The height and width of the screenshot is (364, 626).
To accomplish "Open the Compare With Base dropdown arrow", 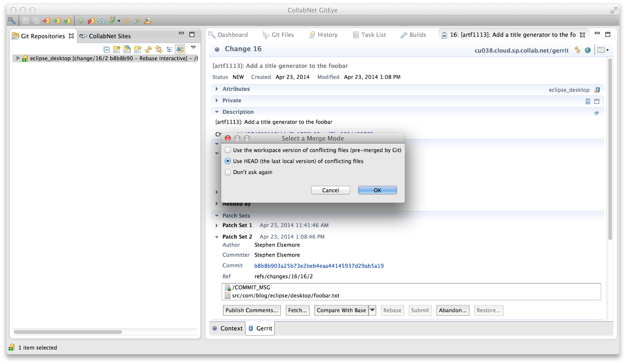I will coord(372,310).
